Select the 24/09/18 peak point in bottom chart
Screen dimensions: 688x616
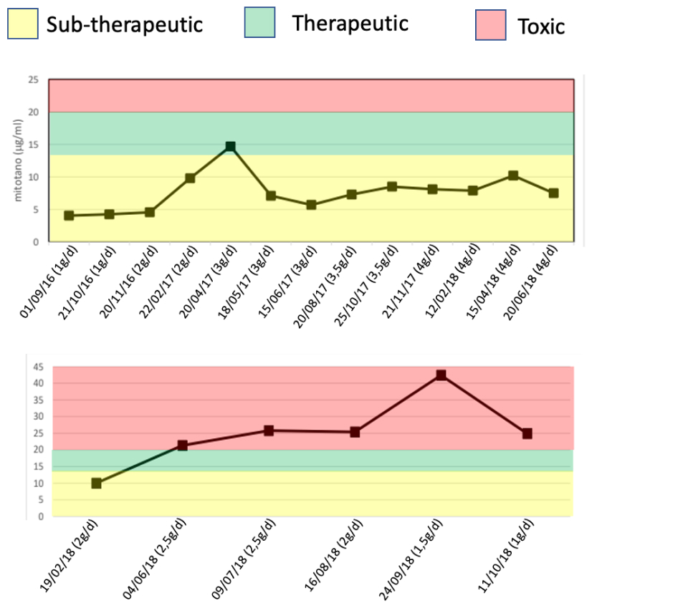(441, 375)
